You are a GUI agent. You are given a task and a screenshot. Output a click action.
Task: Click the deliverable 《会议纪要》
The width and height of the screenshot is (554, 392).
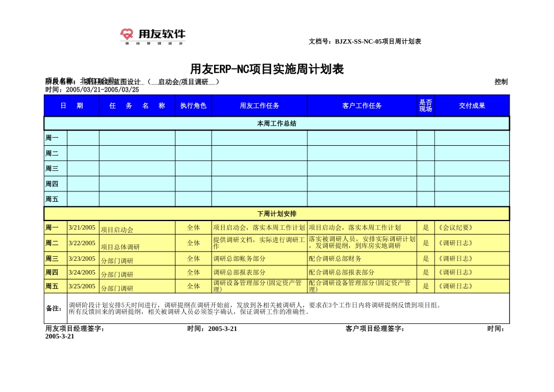[x=455, y=228]
